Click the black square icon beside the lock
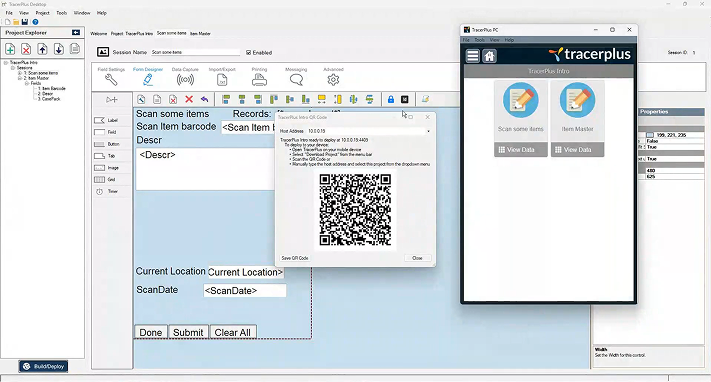Viewport: 711px width, 382px height. (405, 99)
